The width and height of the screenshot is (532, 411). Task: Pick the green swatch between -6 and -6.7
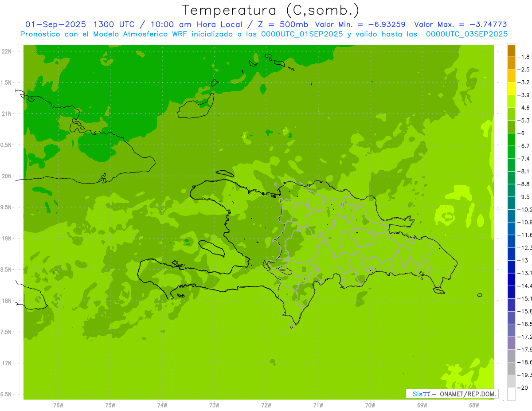(511, 140)
